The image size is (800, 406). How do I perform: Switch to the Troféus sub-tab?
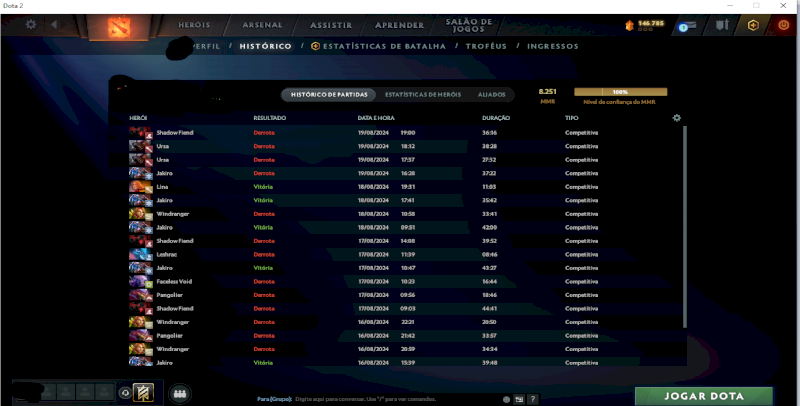(486, 46)
